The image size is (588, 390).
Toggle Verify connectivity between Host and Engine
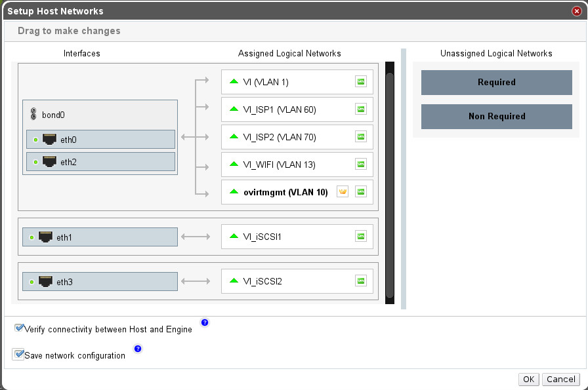pyautogui.click(x=20, y=328)
